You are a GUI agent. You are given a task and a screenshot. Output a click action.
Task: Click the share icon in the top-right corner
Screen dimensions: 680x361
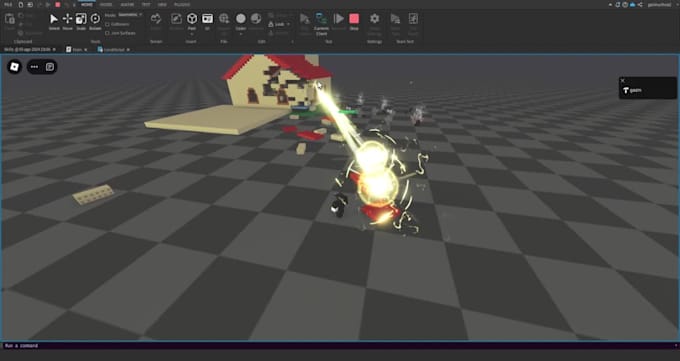pos(640,5)
